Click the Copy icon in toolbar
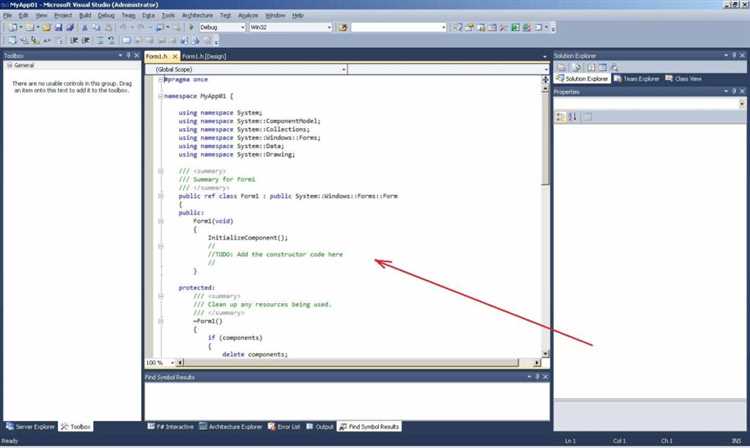 (x=96, y=27)
